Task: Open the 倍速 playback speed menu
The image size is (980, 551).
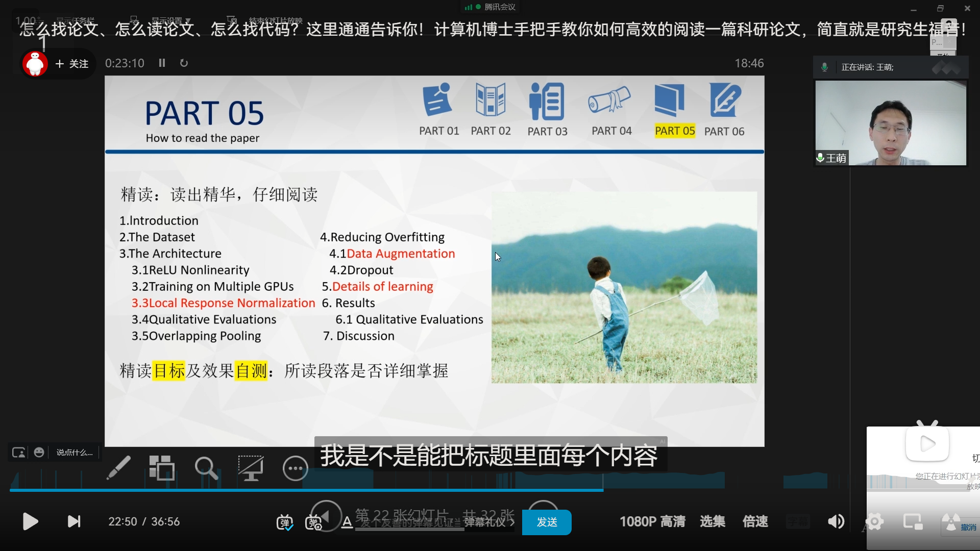Action: pyautogui.click(x=755, y=521)
